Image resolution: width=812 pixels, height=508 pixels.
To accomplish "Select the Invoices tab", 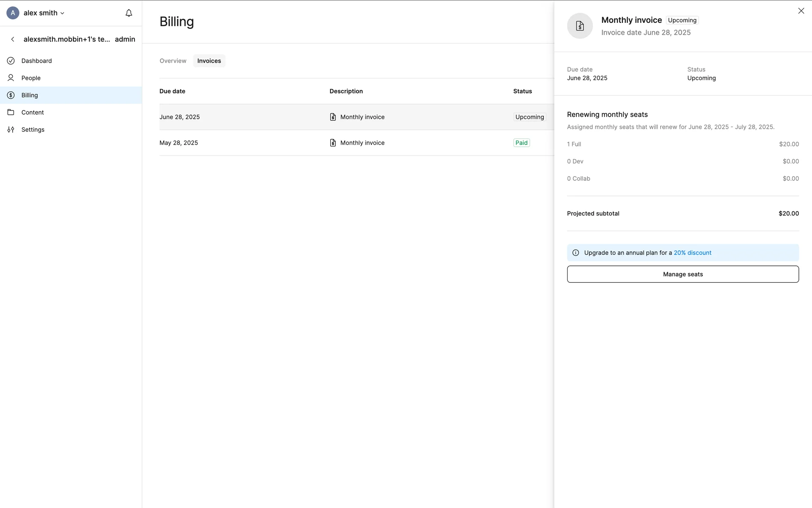I will point(209,61).
